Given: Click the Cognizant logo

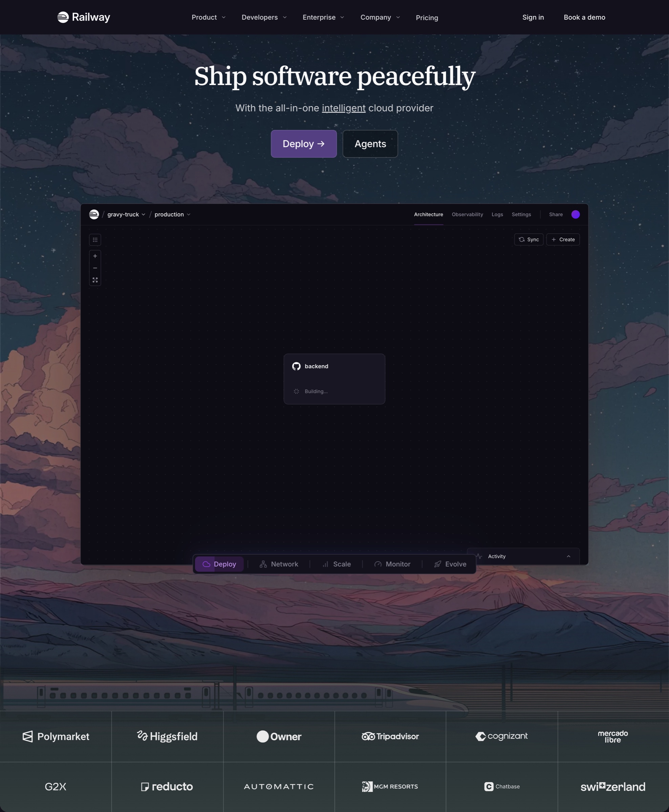Looking at the screenshot, I should pyautogui.click(x=501, y=736).
